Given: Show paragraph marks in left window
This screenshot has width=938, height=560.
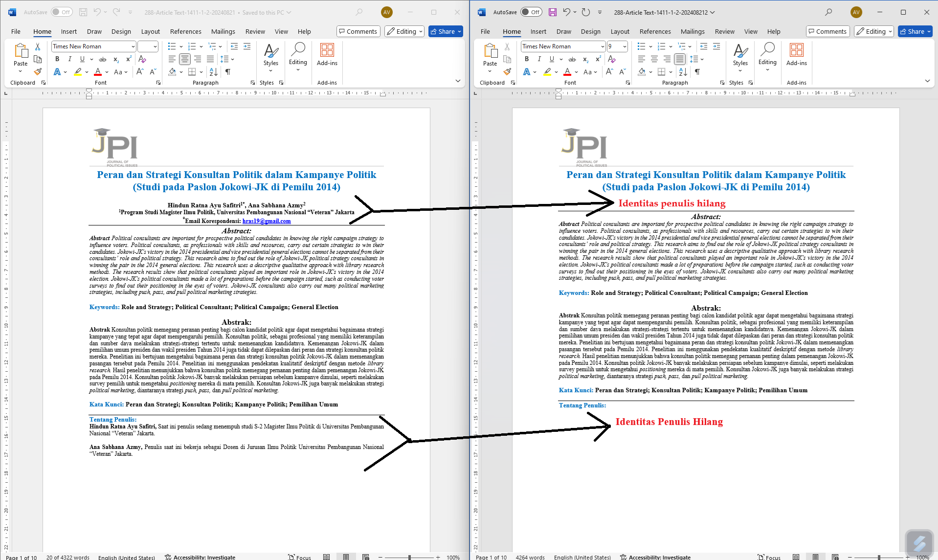Looking at the screenshot, I should 228,72.
